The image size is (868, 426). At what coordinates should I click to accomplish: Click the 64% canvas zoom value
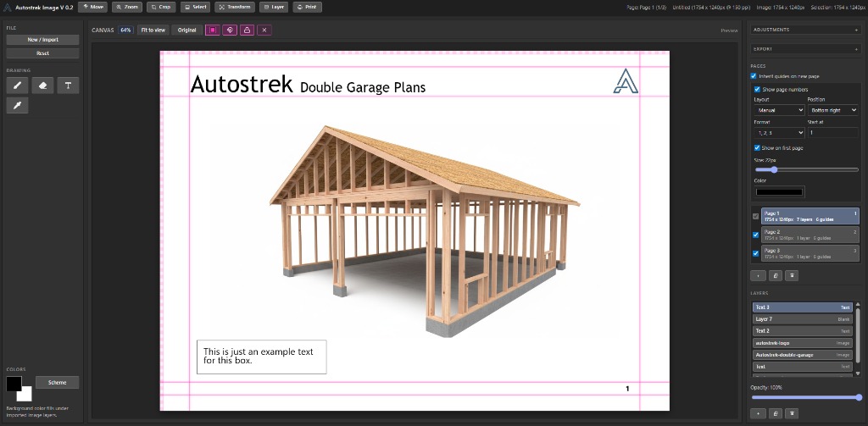pyautogui.click(x=125, y=30)
